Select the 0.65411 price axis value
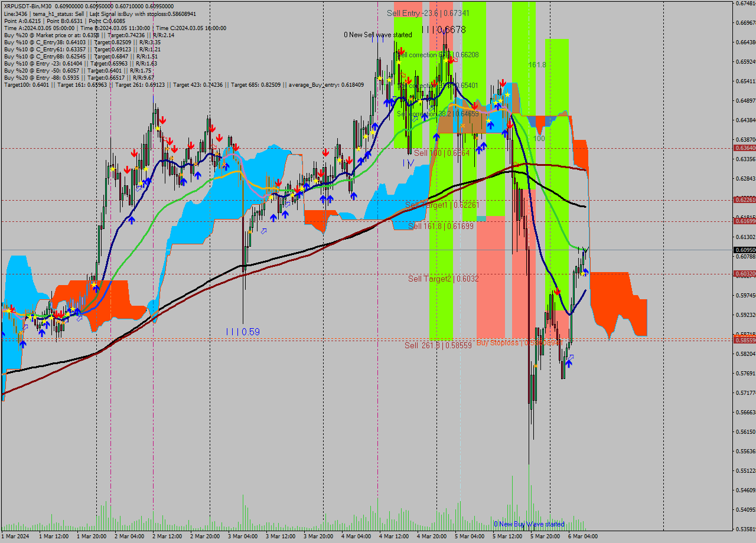The image size is (756, 543). click(745, 81)
